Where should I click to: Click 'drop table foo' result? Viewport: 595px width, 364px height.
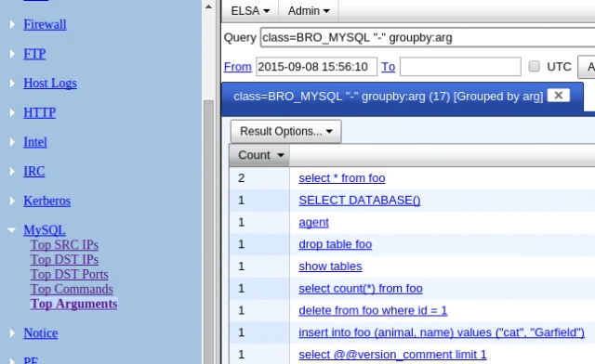tap(335, 244)
